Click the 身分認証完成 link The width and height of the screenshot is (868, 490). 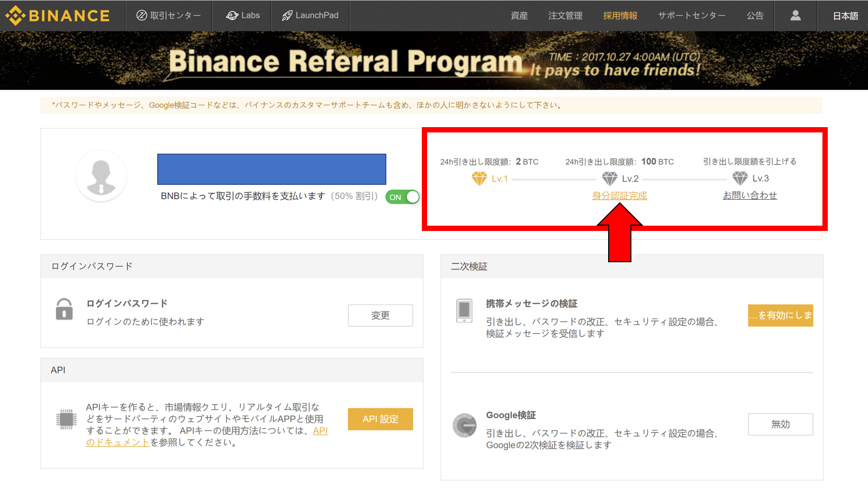click(x=619, y=196)
